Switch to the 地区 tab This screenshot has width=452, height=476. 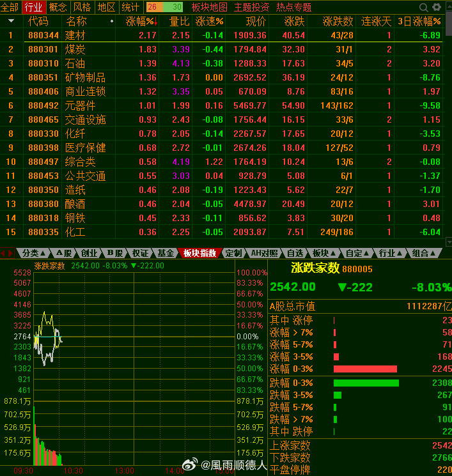[x=106, y=7]
